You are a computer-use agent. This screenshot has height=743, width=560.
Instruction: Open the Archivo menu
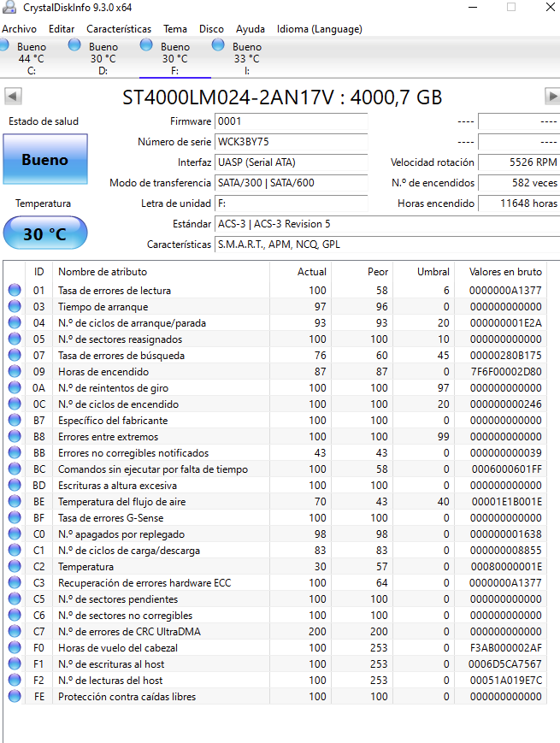[x=19, y=29]
